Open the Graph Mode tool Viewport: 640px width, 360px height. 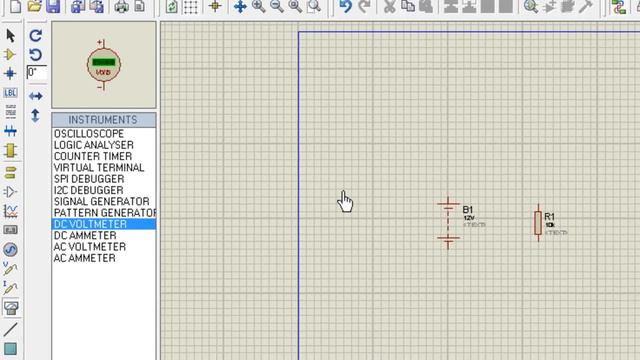coord(10,211)
